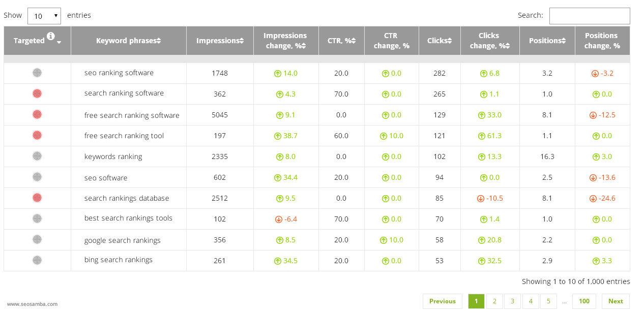Jump to pagination page 100

[584, 301]
